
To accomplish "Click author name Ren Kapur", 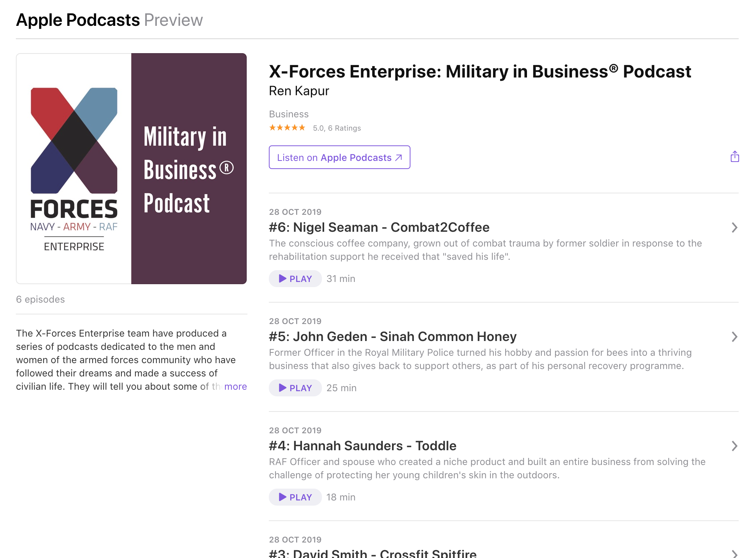I will (299, 91).
